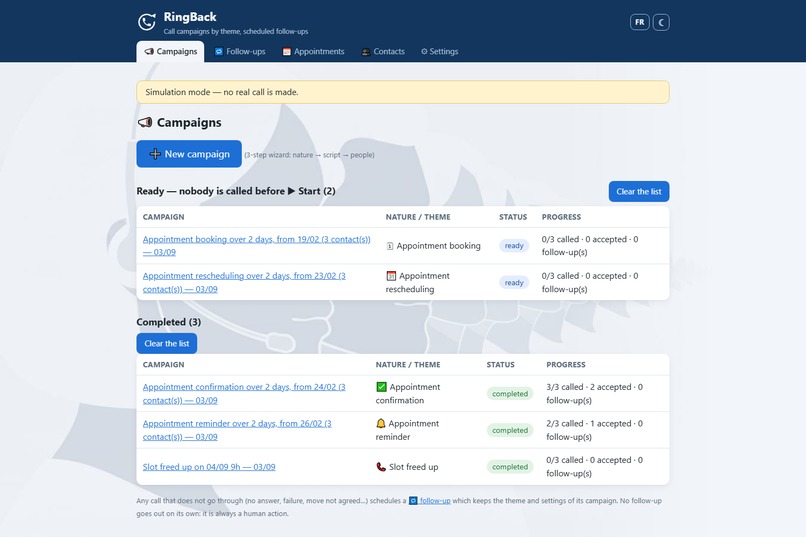
Task: Click the Appointments tab calendar icon
Action: point(287,51)
